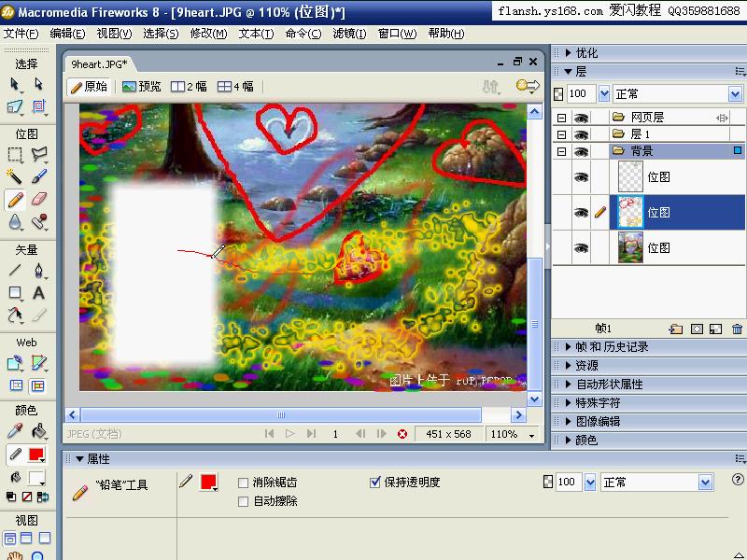747x560 pixels.
Task: Open the 滤镜 menu
Action: [x=349, y=34]
